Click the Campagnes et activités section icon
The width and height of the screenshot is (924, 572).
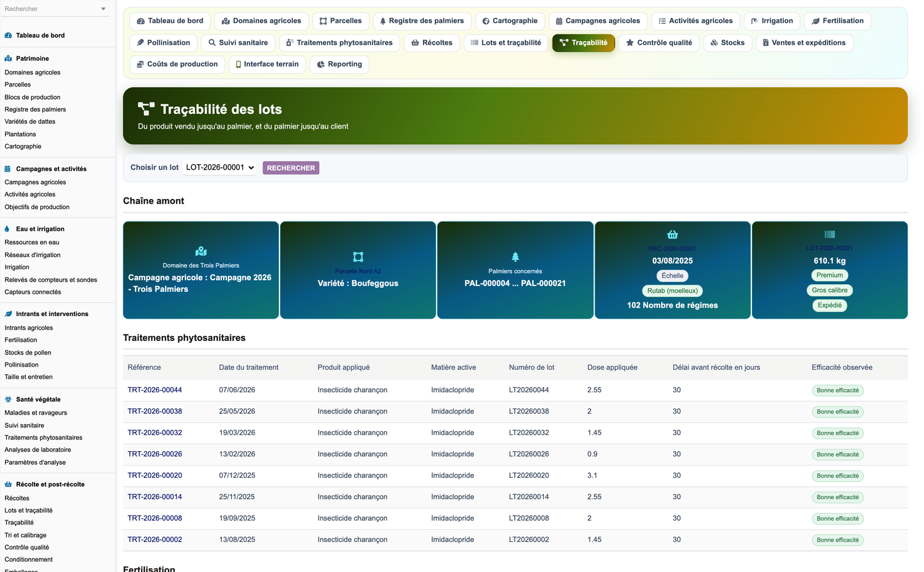point(8,169)
